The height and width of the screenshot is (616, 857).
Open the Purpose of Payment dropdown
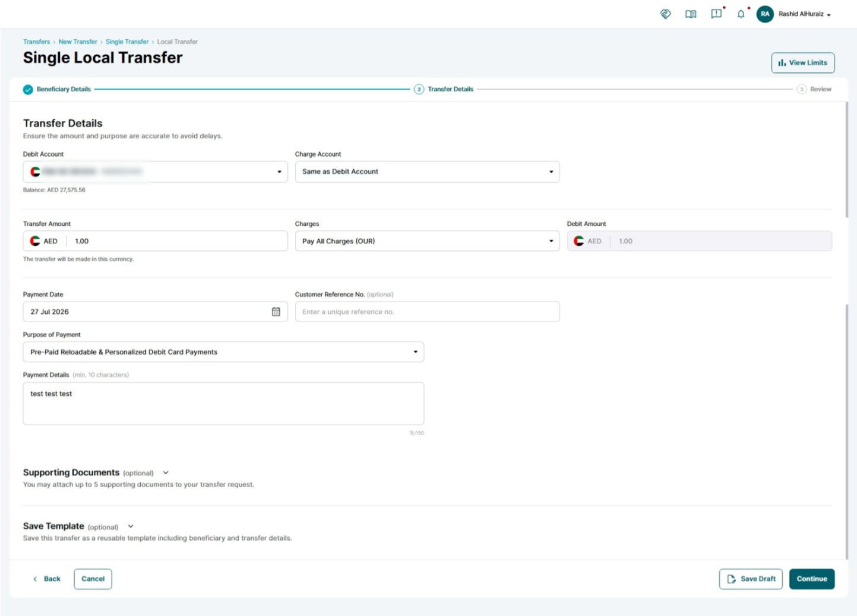[223, 352]
